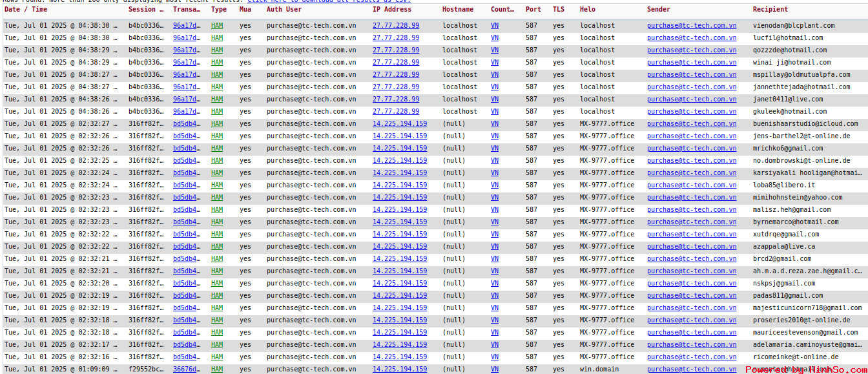This screenshot has width=868, height=374.
Task: Open IP address link in mauriceestevenson@gmail.com row
Action: [x=400, y=333]
